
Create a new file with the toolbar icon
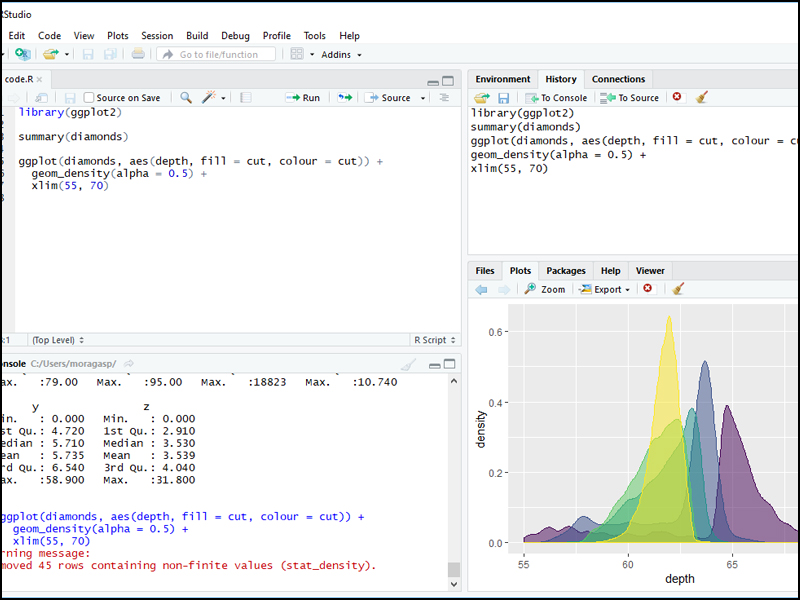22,54
